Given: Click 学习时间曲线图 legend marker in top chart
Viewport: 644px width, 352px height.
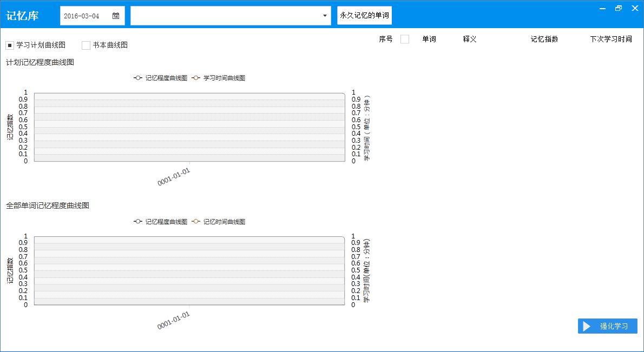Looking at the screenshot, I should coord(196,78).
